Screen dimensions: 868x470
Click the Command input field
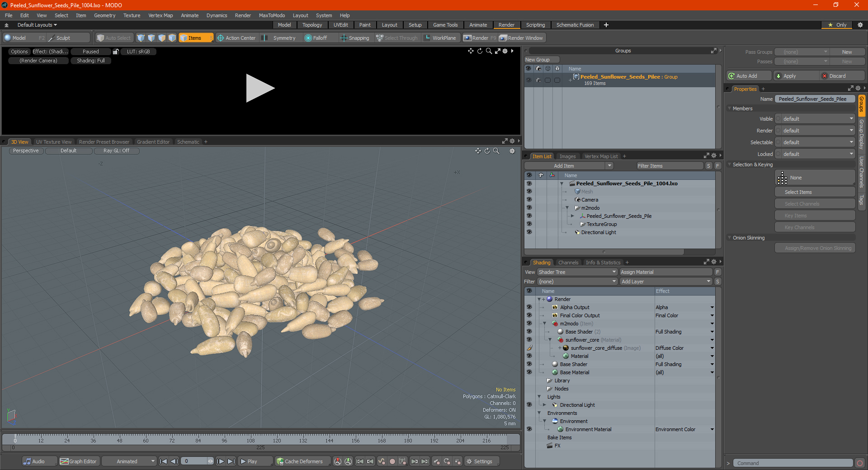pyautogui.click(x=792, y=463)
